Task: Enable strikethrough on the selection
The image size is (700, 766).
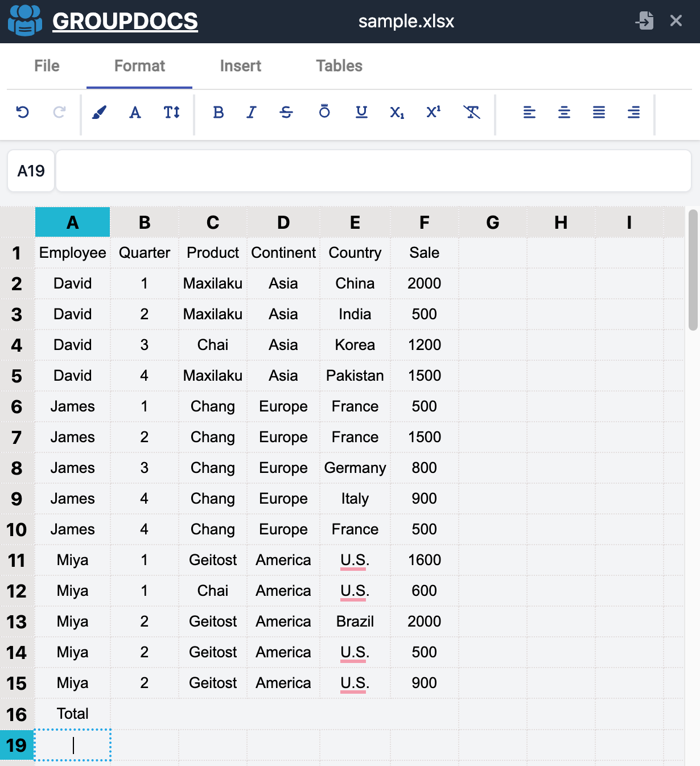Action: (x=286, y=113)
